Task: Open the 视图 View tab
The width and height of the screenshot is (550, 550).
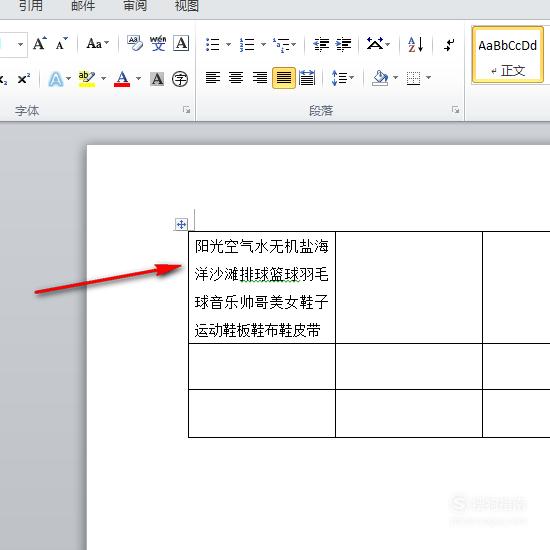Action: 187,6
